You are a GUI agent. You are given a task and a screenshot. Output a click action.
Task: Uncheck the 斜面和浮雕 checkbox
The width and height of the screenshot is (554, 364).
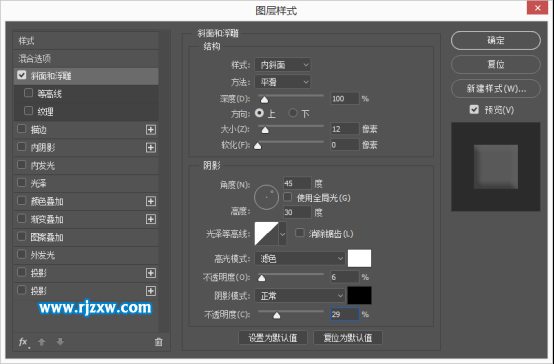pos(22,75)
